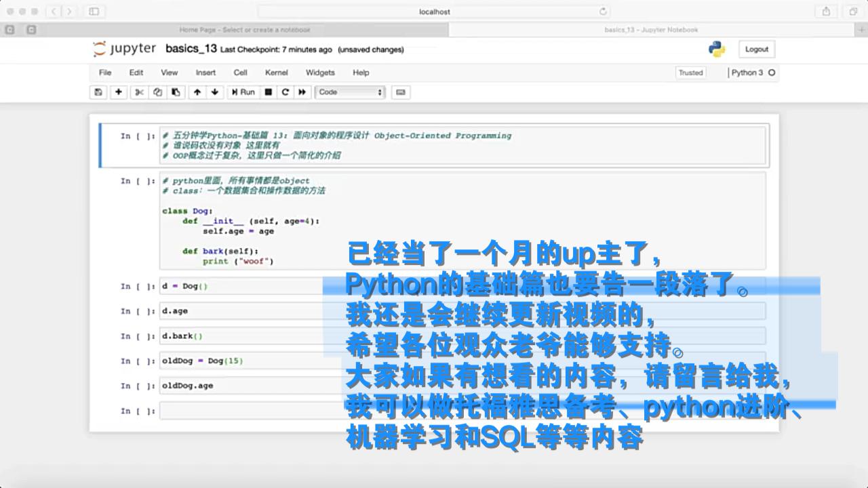Restart the kernel using the restart icon
The width and height of the screenshot is (868, 488).
click(285, 92)
